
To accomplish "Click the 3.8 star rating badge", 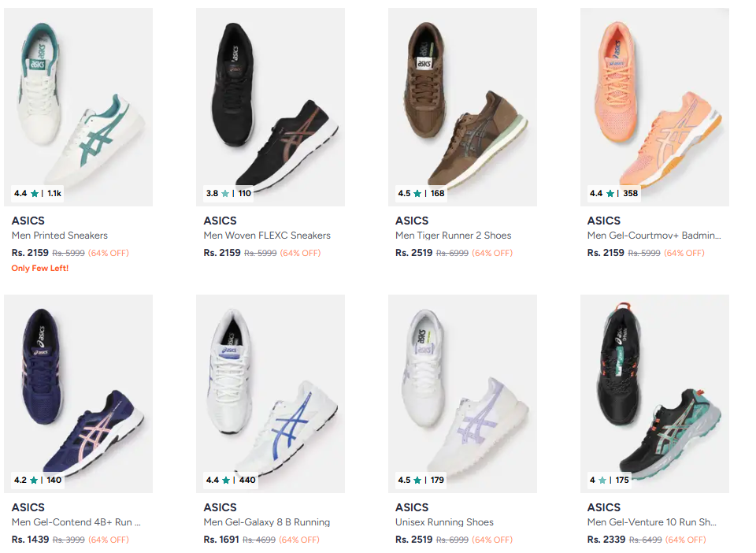I will 228,193.
